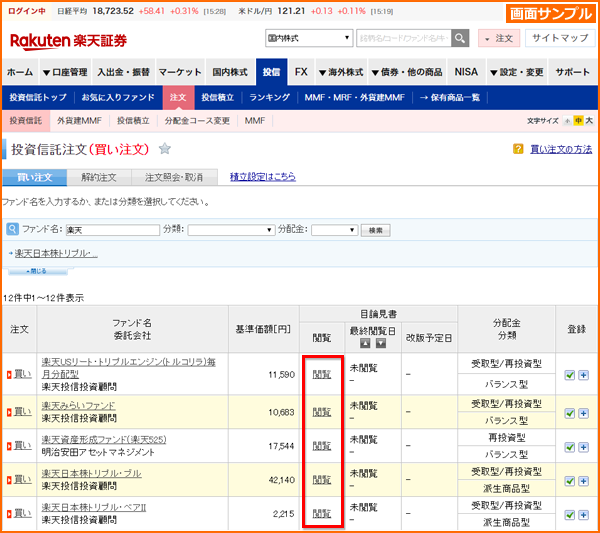This screenshot has height=533, width=600.
Task: Go to お気に入りファンド submenu
Action: 118,98
